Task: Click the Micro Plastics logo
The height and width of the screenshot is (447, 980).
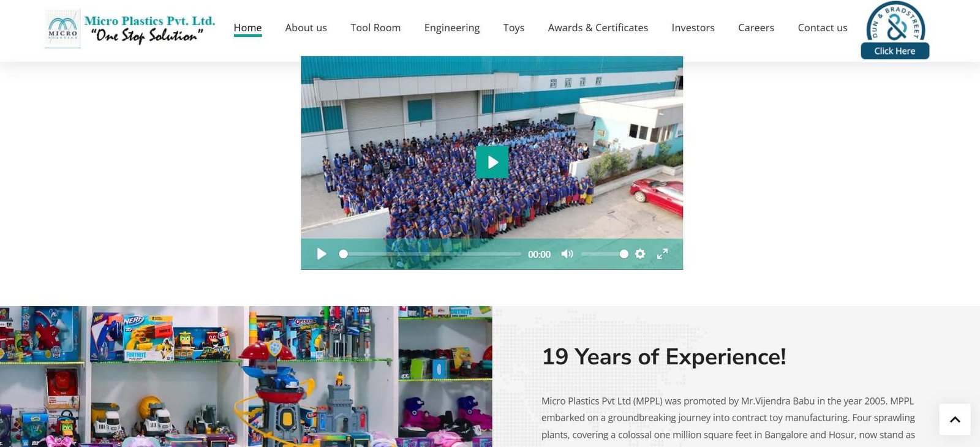Action: click(130, 28)
